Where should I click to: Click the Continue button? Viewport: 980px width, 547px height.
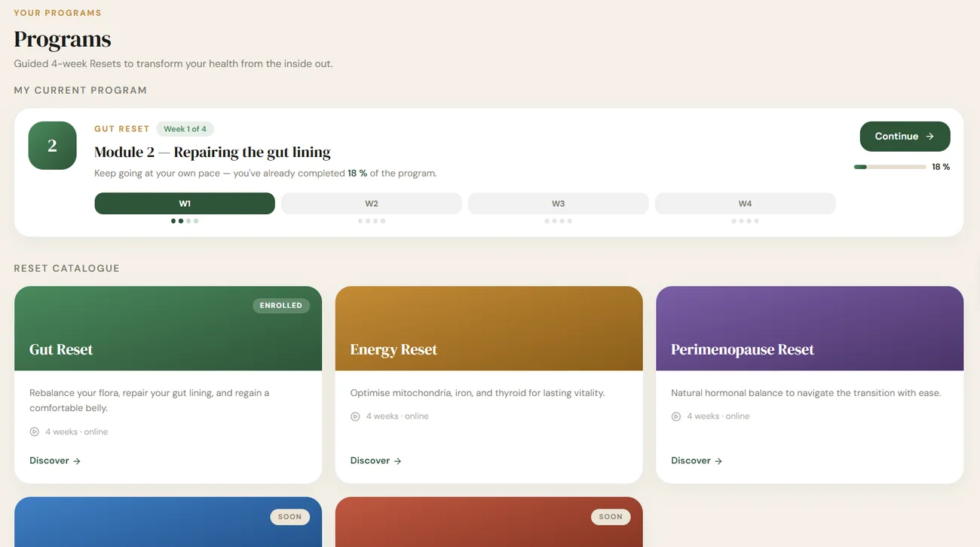pyautogui.click(x=905, y=137)
